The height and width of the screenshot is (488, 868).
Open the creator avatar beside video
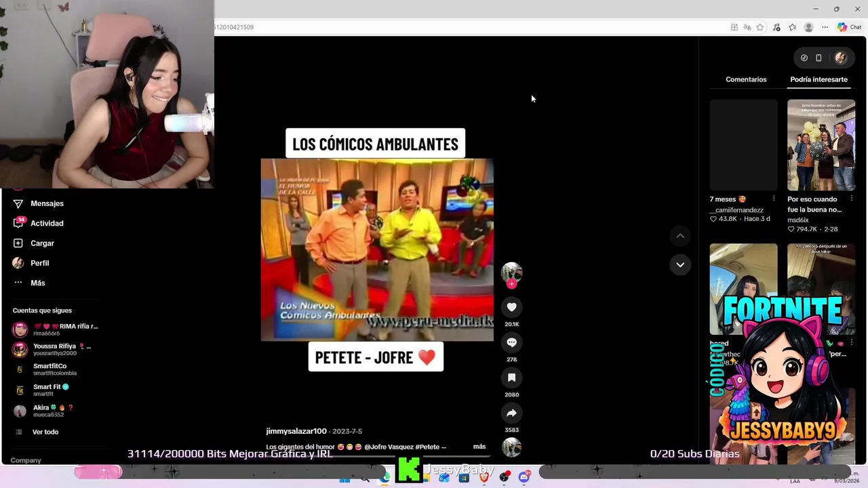tap(512, 272)
